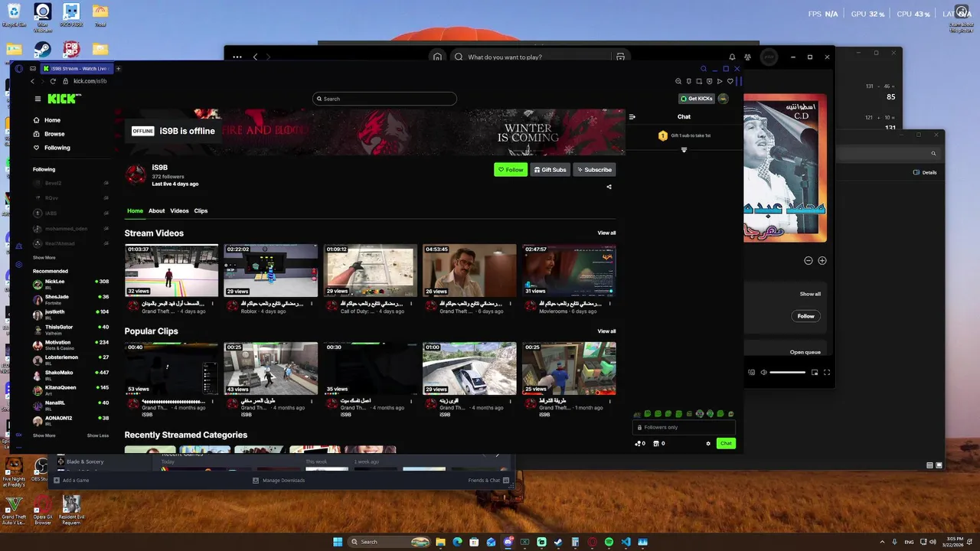Click Follow in the music player window

(805, 316)
